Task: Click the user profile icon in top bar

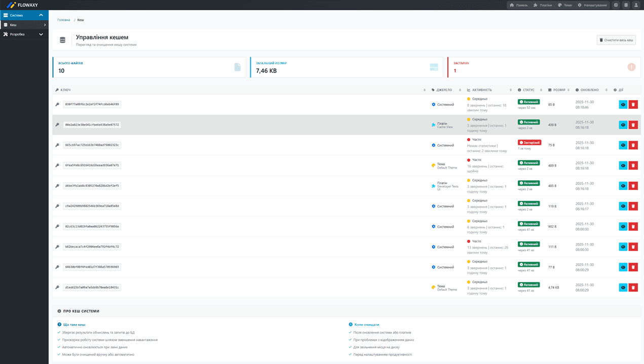Action: click(636, 5)
